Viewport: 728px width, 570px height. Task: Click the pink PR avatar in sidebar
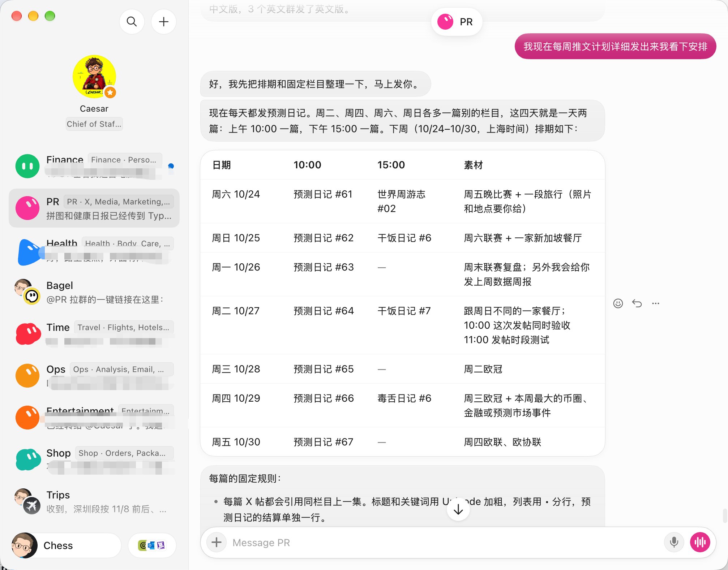[27, 208]
